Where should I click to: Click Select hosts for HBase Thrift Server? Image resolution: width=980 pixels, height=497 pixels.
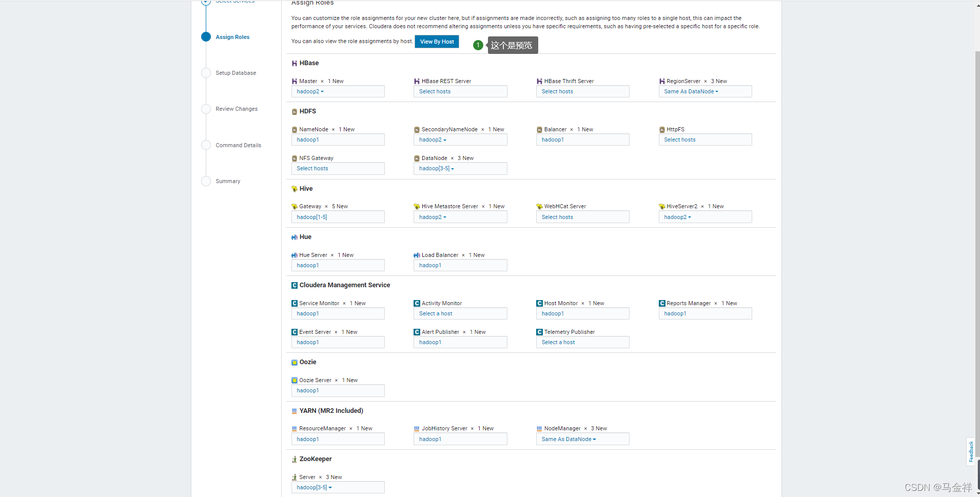(x=583, y=91)
